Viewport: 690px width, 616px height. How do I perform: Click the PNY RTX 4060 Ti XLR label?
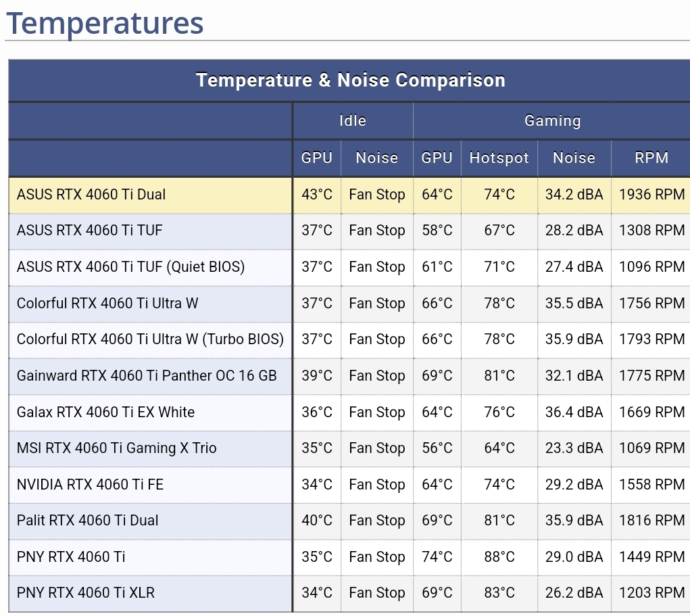point(86,593)
